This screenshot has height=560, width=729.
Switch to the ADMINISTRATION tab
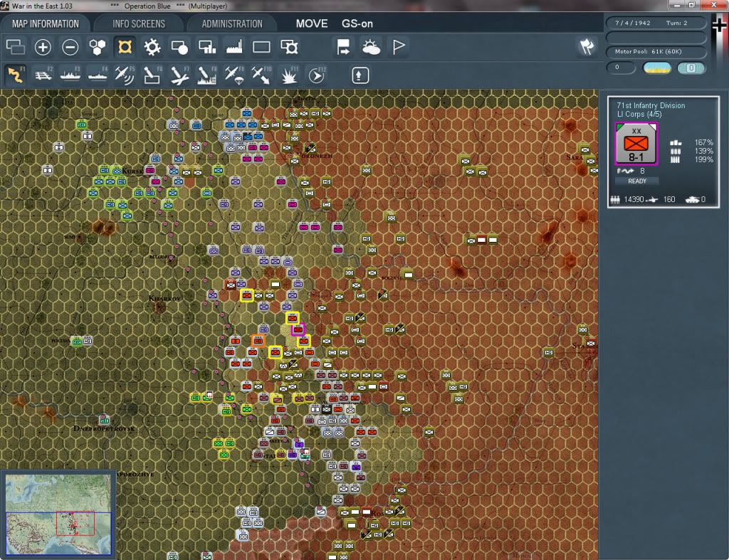pos(232,23)
